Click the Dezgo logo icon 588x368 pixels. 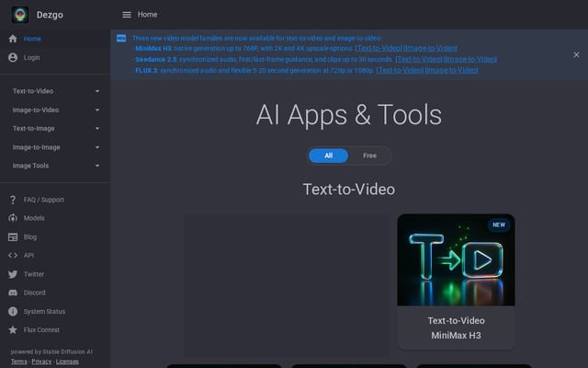coord(20,15)
